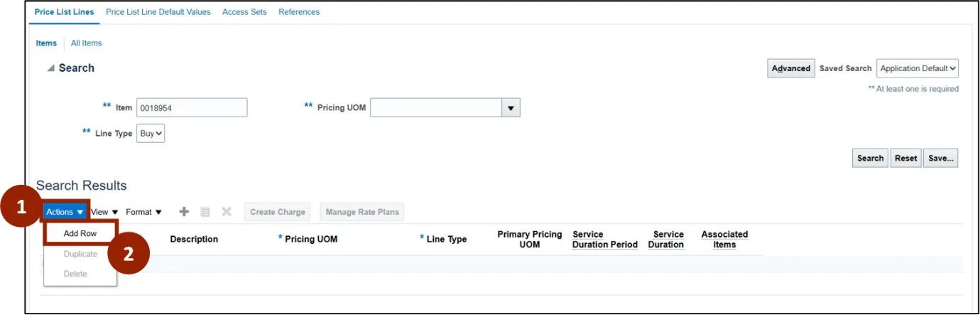Image resolution: width=980 pixels, height=315 pixels.
Task: Click the Save... button
Action: pyautogui.click(x=941, y=159)
